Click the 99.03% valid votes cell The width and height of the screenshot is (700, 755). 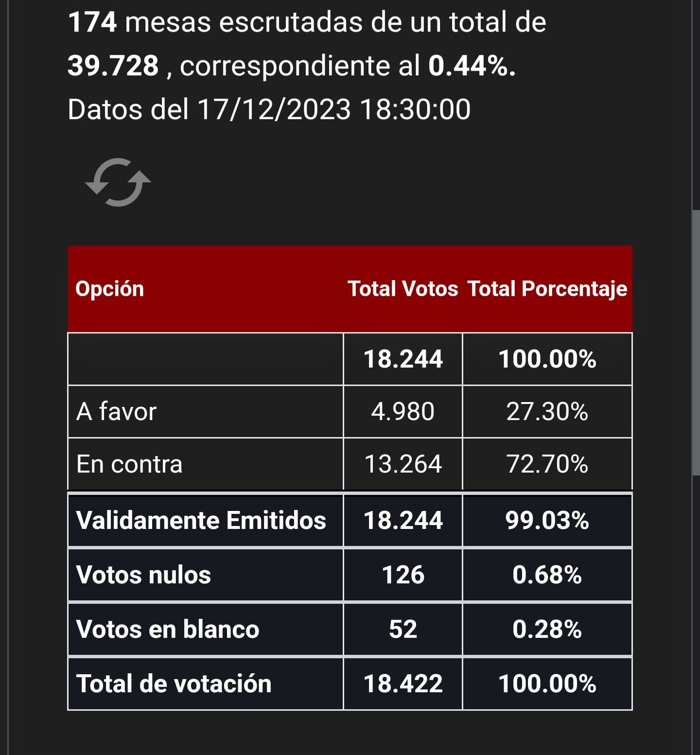point(547,520)
